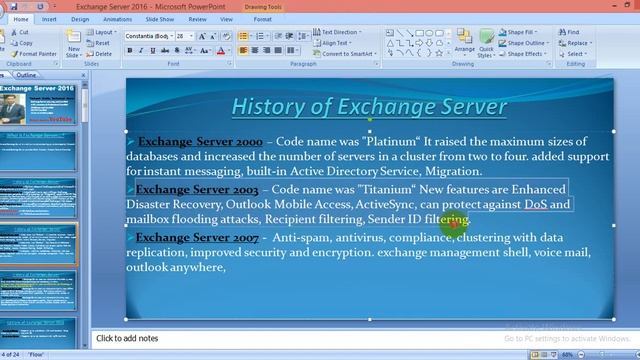The width and height of the screenshot is (640, 360).
Task: Open the Drawing Tools Format tab
Action: click(x=262, y=19)
